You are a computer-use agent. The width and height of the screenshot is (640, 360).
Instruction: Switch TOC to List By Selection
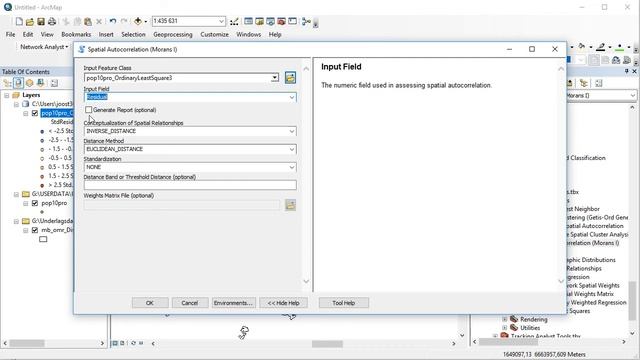pos(40,83)
